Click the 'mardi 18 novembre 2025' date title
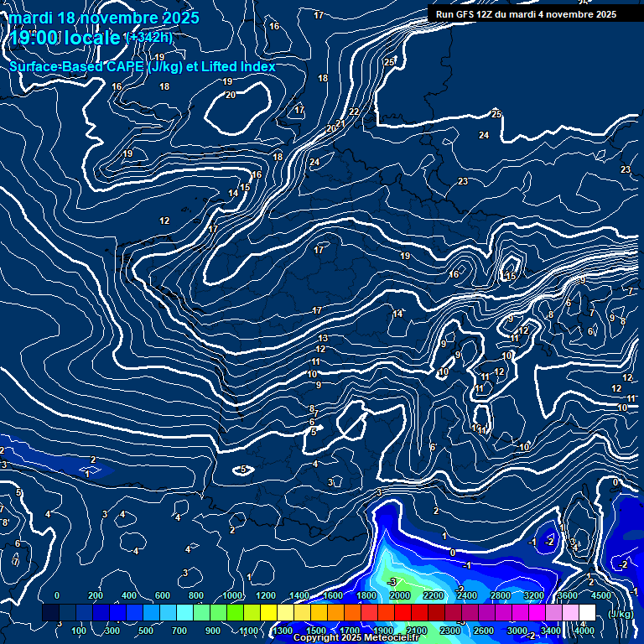644x644 pixels. pos(104,18)
